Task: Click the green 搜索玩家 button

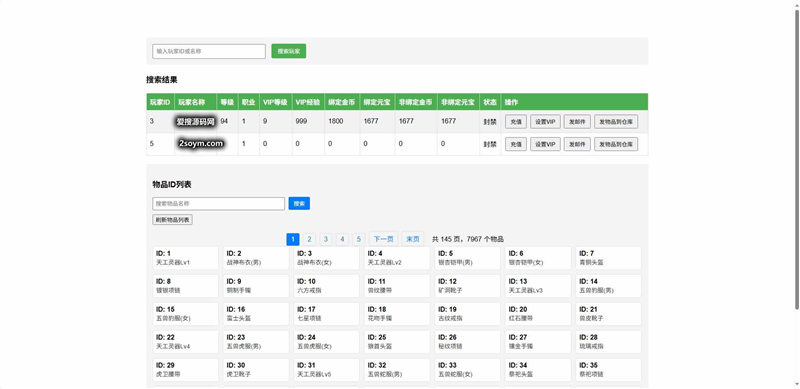Action: pyautogui.click(x=289, y=51)
